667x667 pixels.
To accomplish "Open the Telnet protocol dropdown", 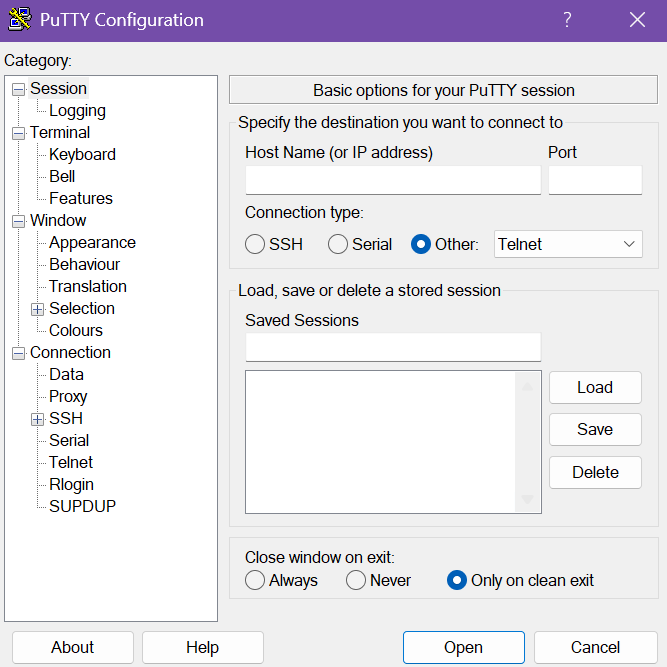I will pos(568,244).
